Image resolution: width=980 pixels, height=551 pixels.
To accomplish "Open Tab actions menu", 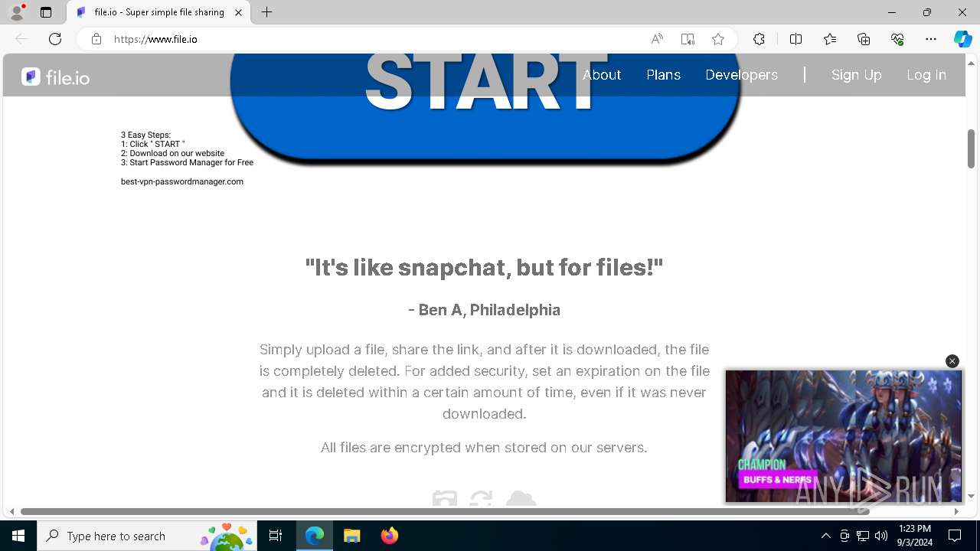I will 46,12.
